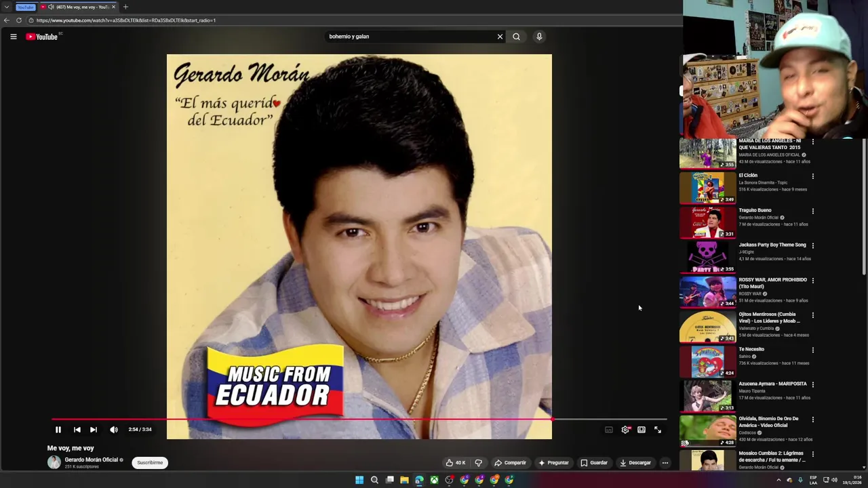Open options menu for Te Necesito

click(813, 350)
